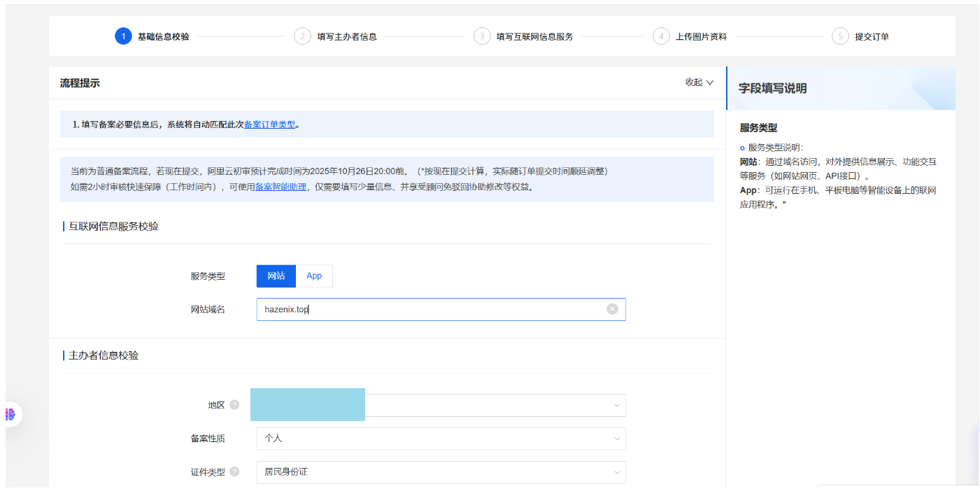Click the 主办者信息校验 section title
This screenshot has height=491, width=980.
click(x=104, y=355)
